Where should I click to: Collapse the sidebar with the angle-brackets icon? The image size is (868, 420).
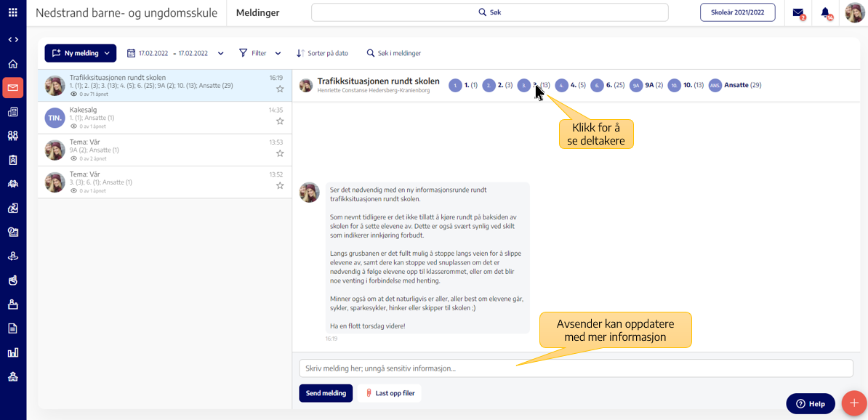click(13, 39)
